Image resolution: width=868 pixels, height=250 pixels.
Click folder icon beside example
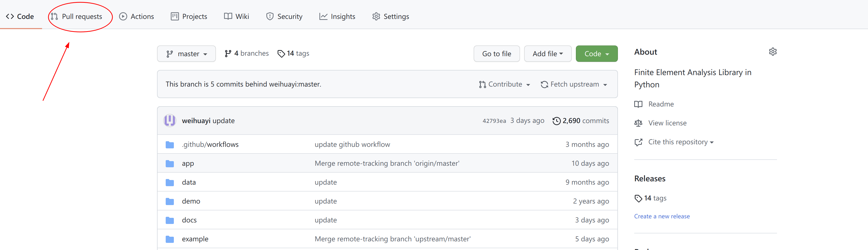(x=170, y=239)
